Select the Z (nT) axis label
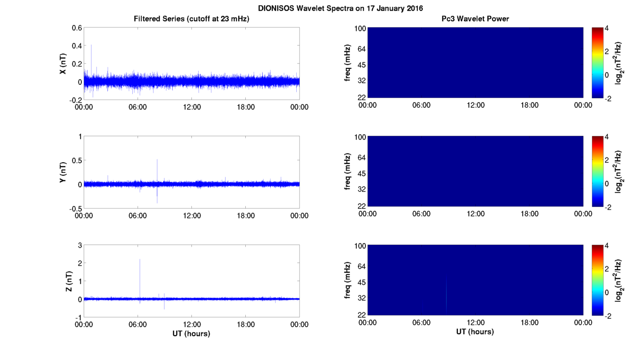The width and height of the screenshot is (644, 363). coord(68,281)
